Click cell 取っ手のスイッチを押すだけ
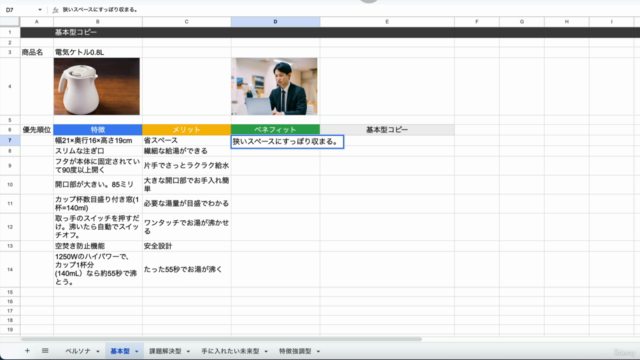 [98, 227]
